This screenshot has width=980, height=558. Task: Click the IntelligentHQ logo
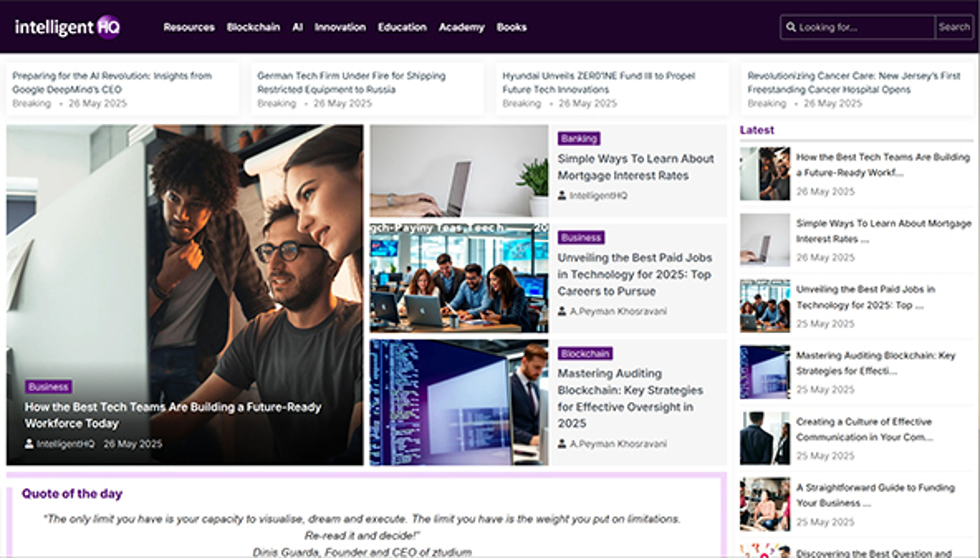(x=67, y=27)
